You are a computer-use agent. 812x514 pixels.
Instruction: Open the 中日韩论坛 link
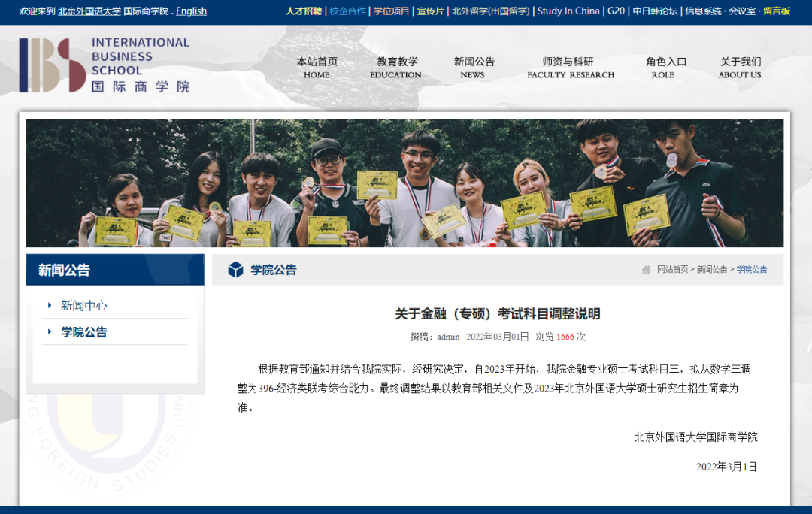pos(655,11)
